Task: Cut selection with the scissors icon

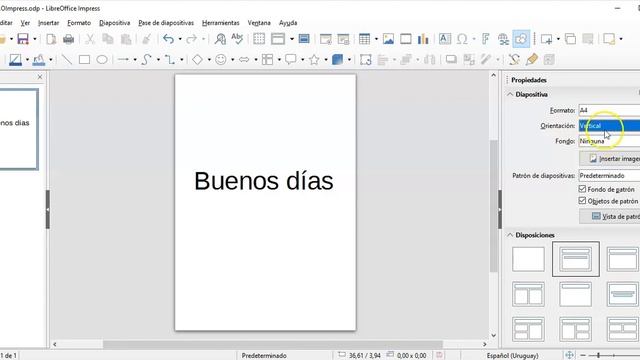Action: tap(90, 39)
